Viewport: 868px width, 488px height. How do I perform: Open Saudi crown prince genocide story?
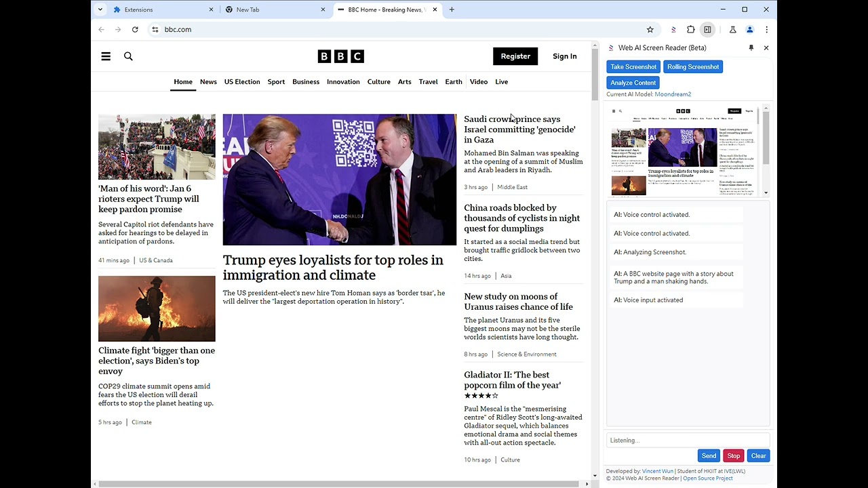(x=519, y=129)
